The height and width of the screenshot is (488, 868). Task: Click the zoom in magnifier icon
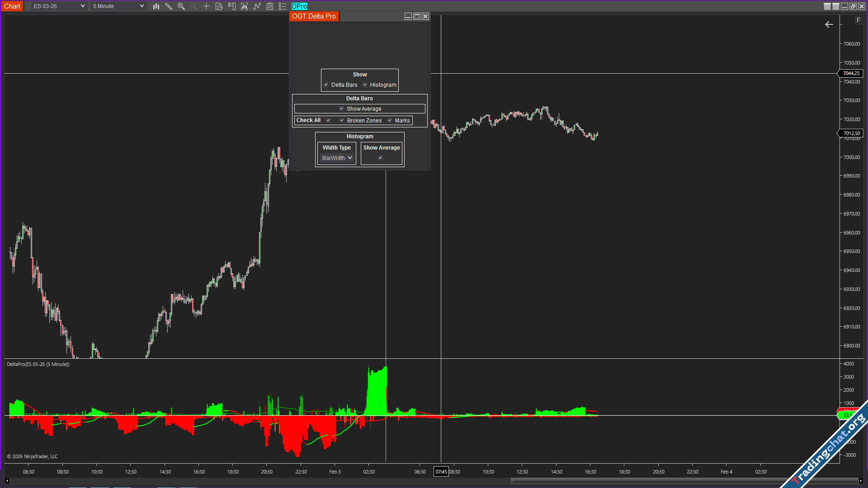(x=181, y=6)
